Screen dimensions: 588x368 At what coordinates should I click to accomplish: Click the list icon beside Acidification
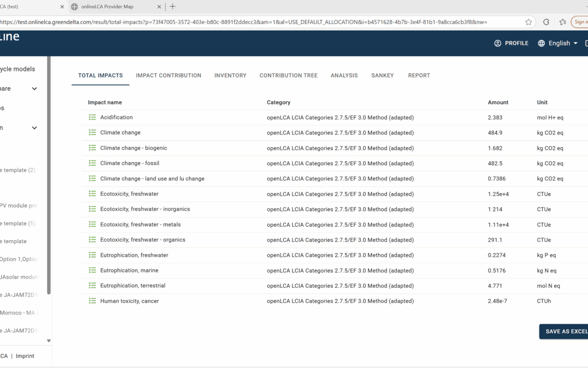click(93, 117)
